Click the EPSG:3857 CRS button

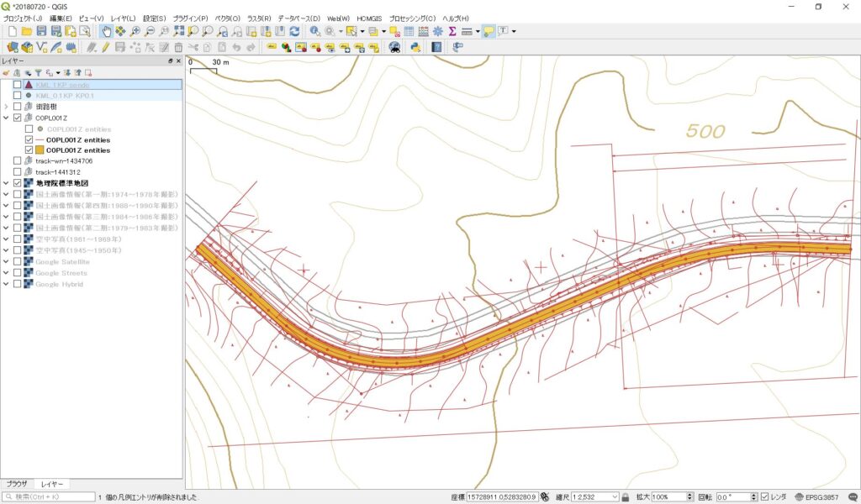pyautogui.click(x=816, y=497)
